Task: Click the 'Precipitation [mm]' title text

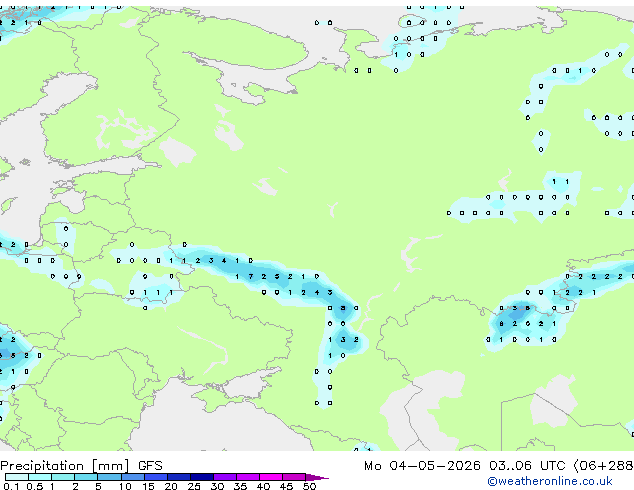Action: [65, 466]
